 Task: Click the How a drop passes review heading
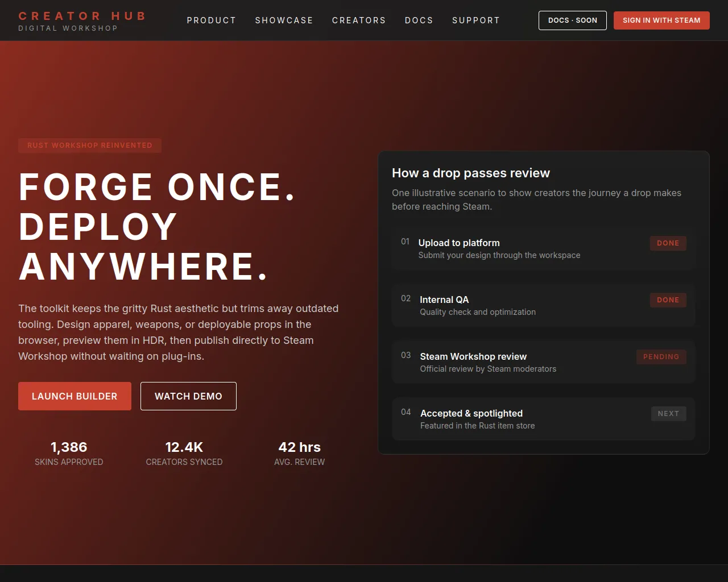click(471, 173)
